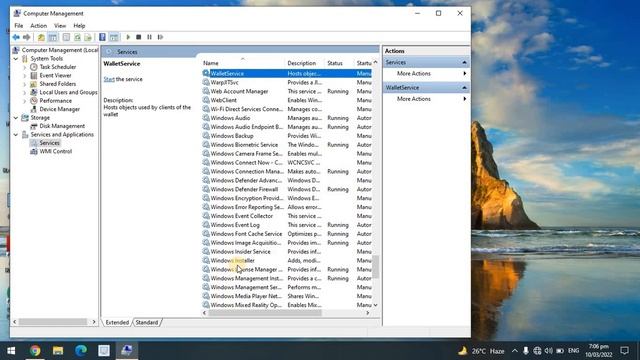Collapse the WalletService section in Actions pane
640x360 pixels.
[x=464, y=88]
